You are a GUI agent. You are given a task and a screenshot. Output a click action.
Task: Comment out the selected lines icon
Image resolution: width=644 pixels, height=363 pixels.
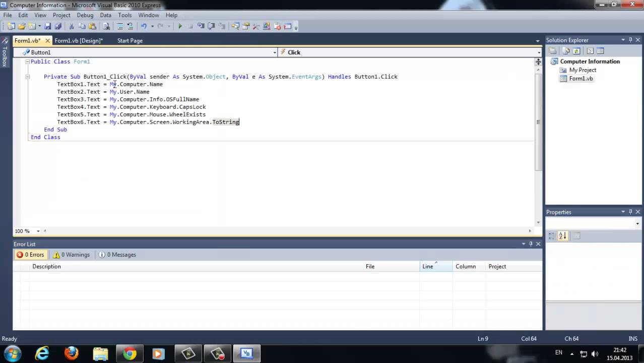120,26
